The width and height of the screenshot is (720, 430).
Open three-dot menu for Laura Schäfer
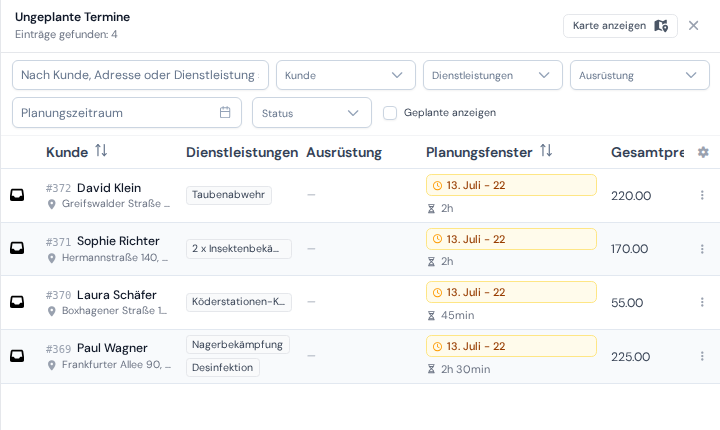pyautogui.click(x=702, y=302)
